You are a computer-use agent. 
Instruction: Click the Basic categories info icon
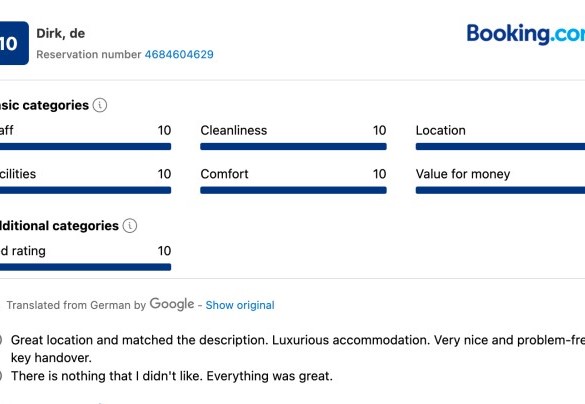(x=100, y=105)
